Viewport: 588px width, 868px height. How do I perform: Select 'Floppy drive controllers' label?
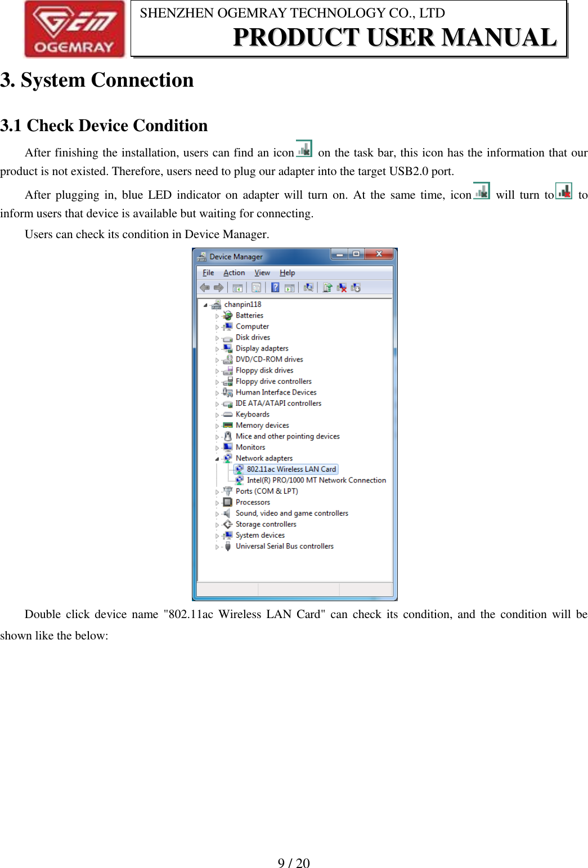coord(273,382)
